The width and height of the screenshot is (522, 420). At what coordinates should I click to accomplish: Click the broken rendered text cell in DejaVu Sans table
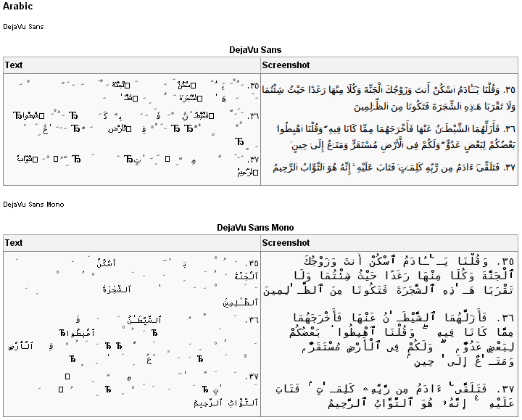[132, 129]
